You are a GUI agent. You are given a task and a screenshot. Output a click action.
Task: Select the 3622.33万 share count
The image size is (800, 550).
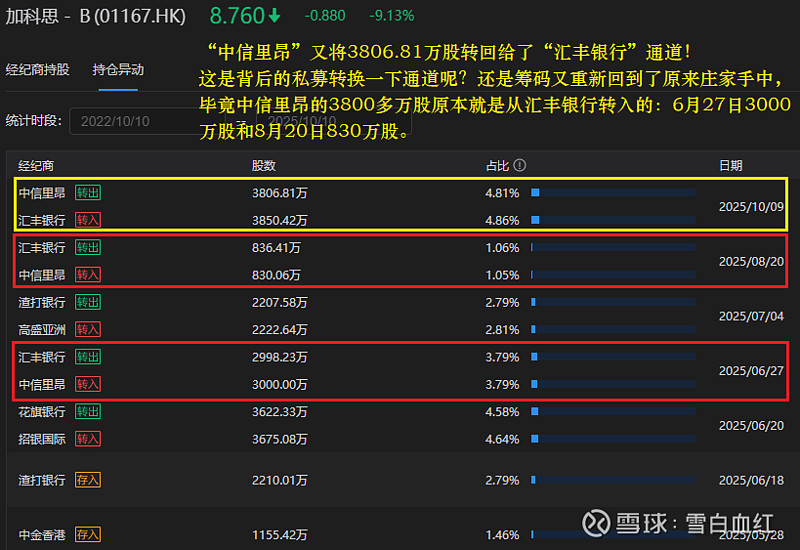pos(280,412)
